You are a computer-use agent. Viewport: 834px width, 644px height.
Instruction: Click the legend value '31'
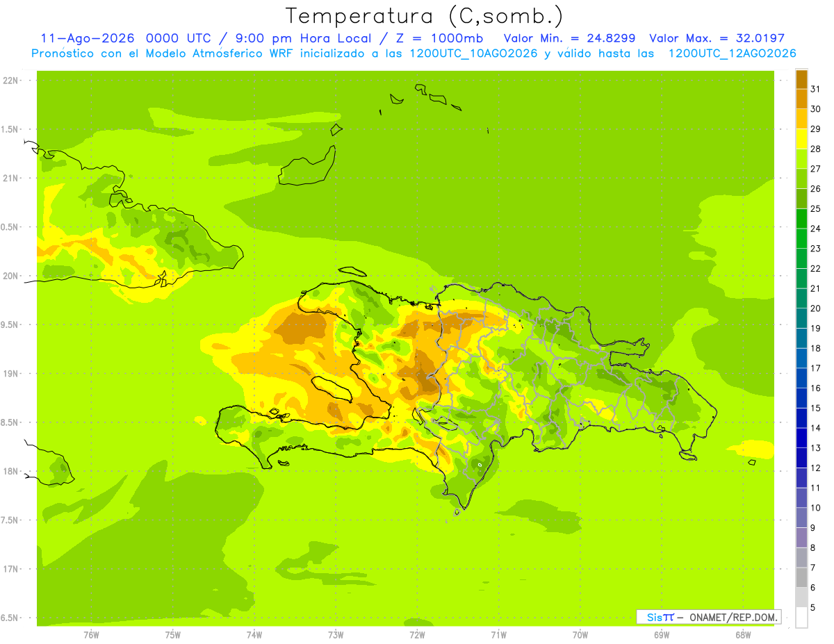point(815,89)
